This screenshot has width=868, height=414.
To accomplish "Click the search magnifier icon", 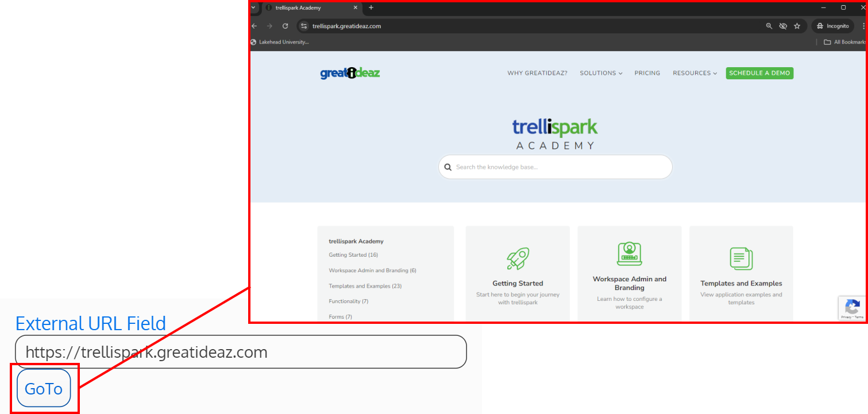I will click(x=448, y=167).
